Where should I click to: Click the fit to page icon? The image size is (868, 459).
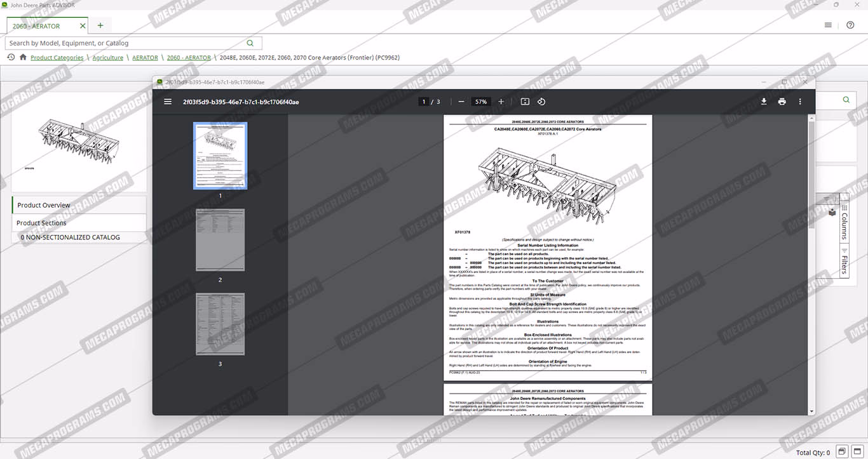click(525, 102)
